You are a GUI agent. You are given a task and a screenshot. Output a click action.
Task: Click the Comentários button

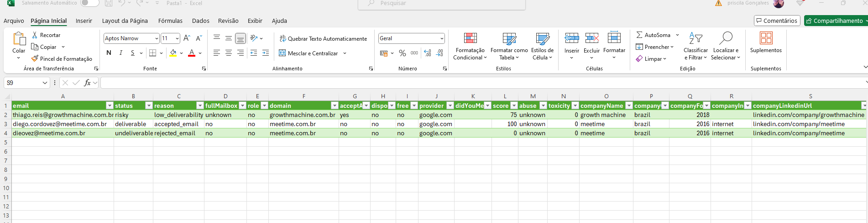pyautogui.click(x=777, y=21)
